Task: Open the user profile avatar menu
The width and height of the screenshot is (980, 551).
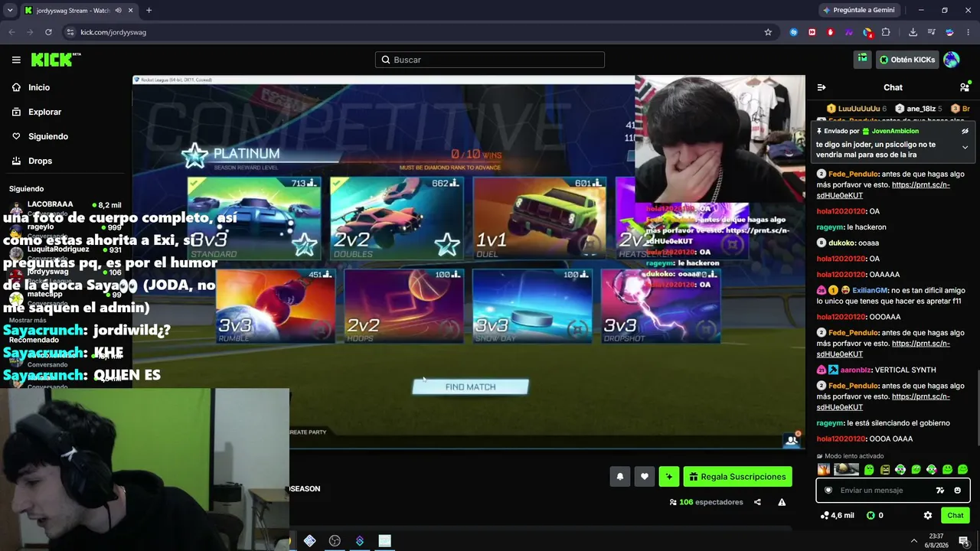Action: 952,60
